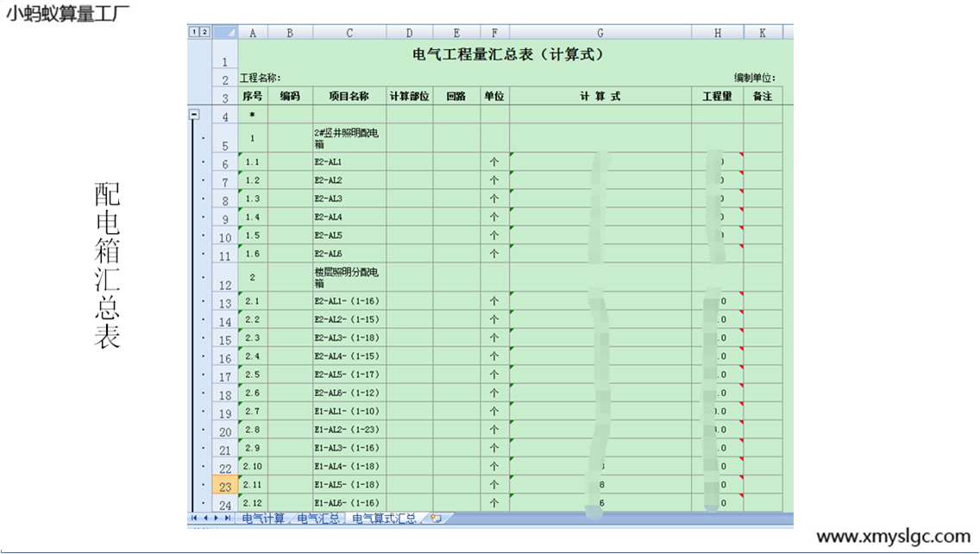This screenshot has width=980, height=554.
Task: Click outline level 1 button
Action: coord(194,32)
